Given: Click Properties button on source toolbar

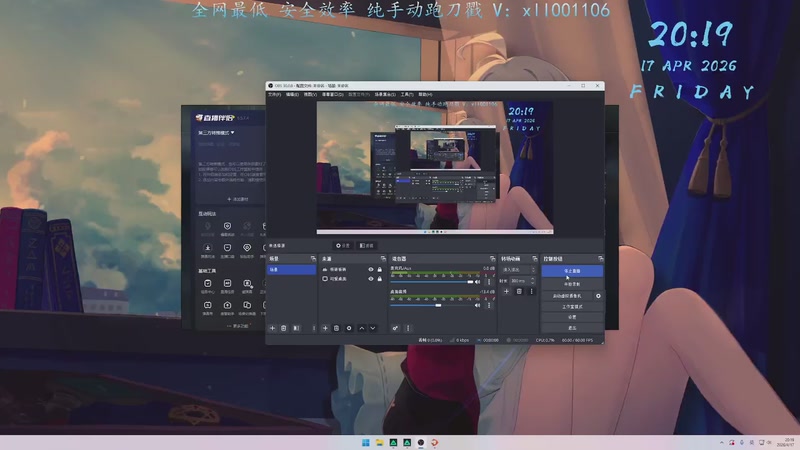Looking at the screenshot, I should click(343, 245).
